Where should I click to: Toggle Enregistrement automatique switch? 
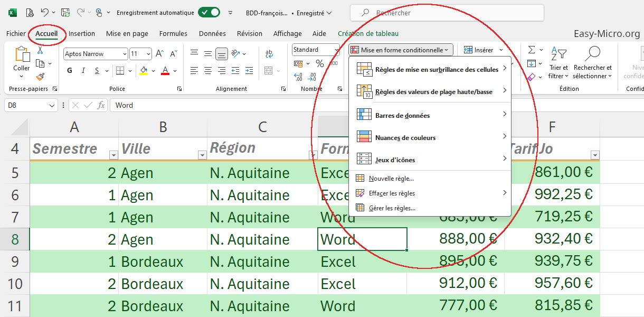click(x=209, y=12)
